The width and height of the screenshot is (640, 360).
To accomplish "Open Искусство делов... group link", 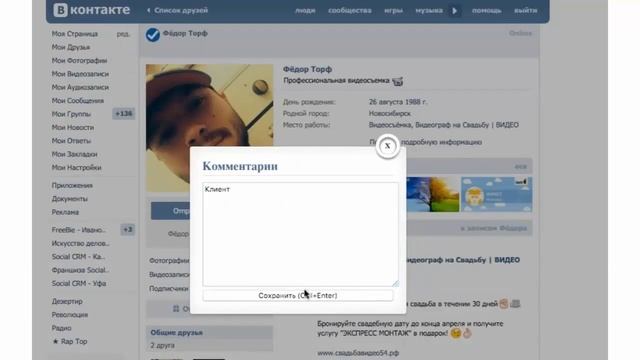I will click(x=80, y=244).
